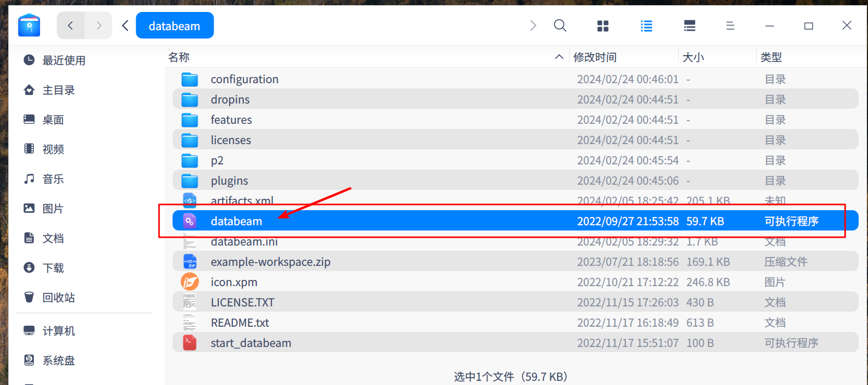Click the databeam breadcrumb path button
The width and height of the screenshot is (868, 385).
point(175,26)
